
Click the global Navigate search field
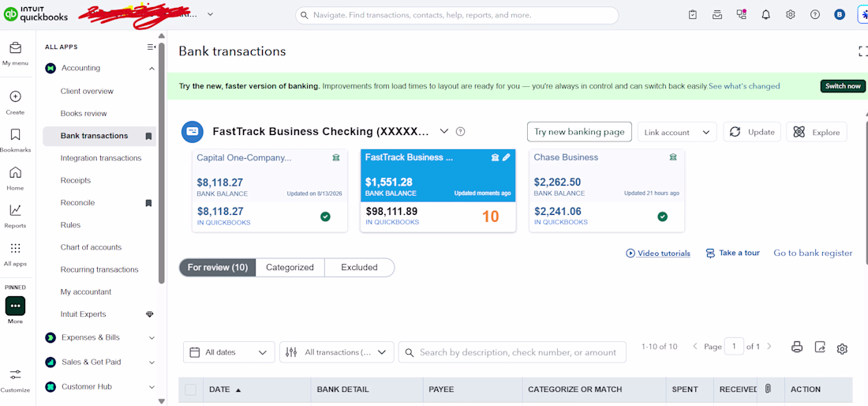[x=457, y=15]
